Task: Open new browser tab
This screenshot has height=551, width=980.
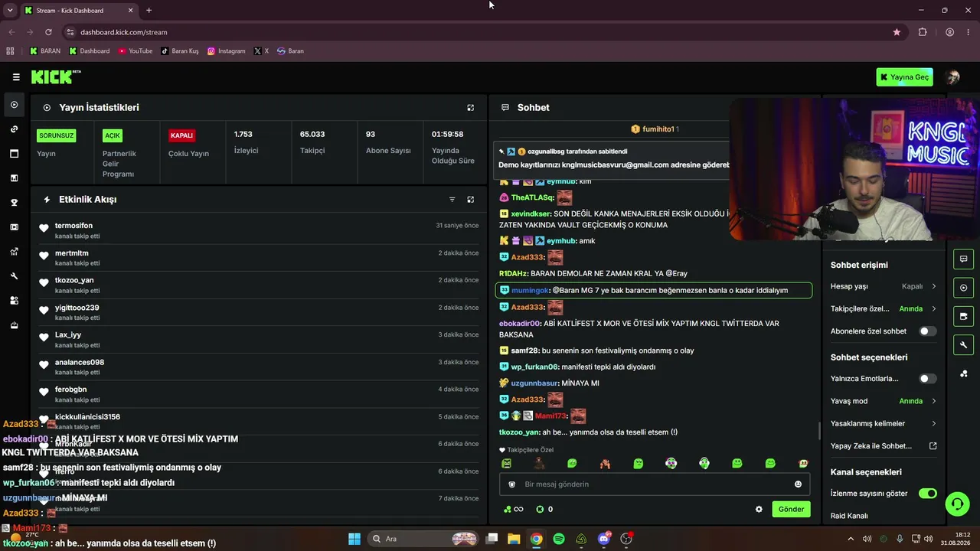Action: [x=149, y=11]
